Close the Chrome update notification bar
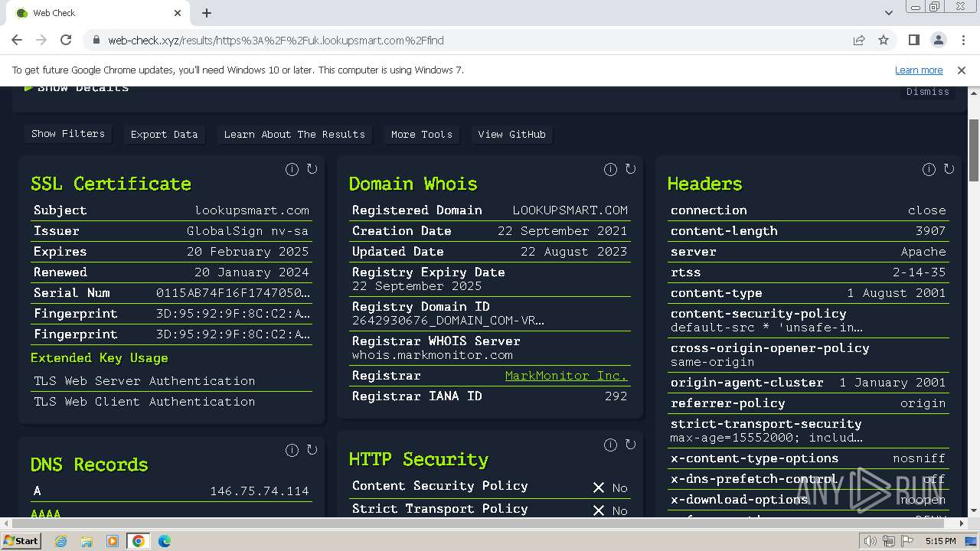 click(x=962, y=70)
